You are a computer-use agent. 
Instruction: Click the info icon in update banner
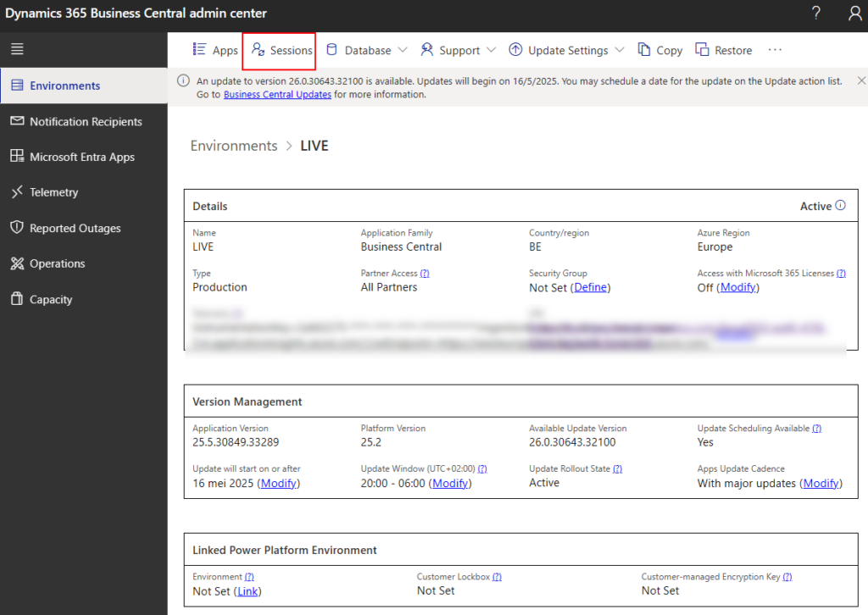click(x=183, y=80)
